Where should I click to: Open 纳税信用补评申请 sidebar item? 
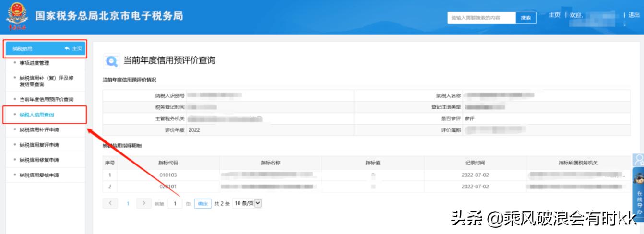tap(39, 130)
